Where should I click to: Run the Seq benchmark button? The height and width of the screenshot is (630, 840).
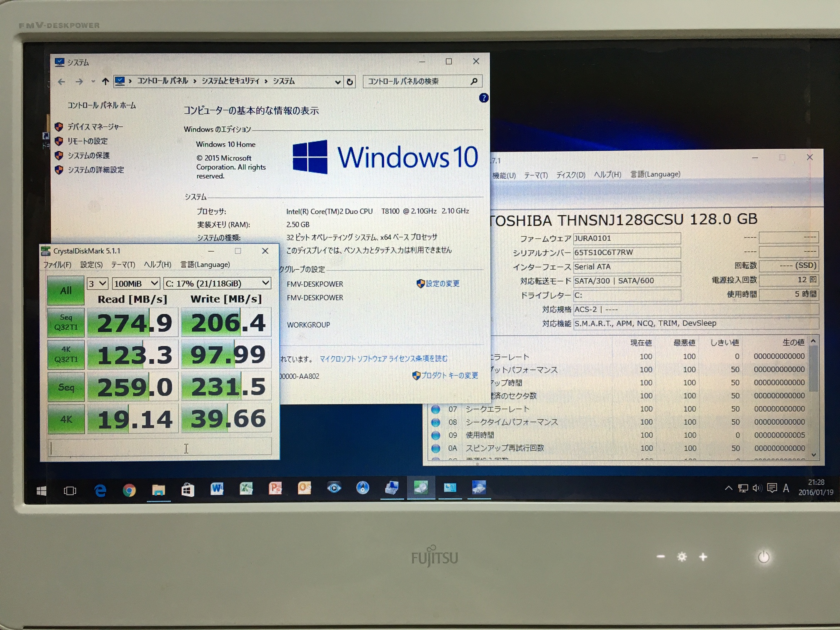[66, 387]
